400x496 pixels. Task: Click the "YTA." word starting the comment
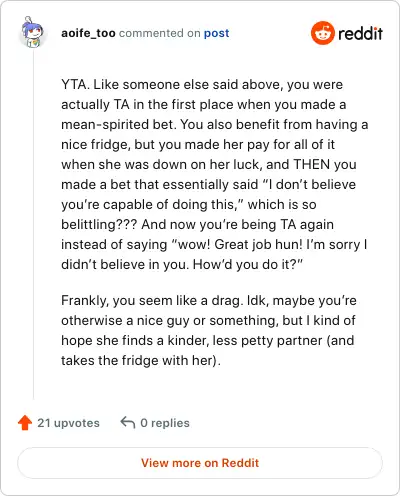tap(75, 84)
